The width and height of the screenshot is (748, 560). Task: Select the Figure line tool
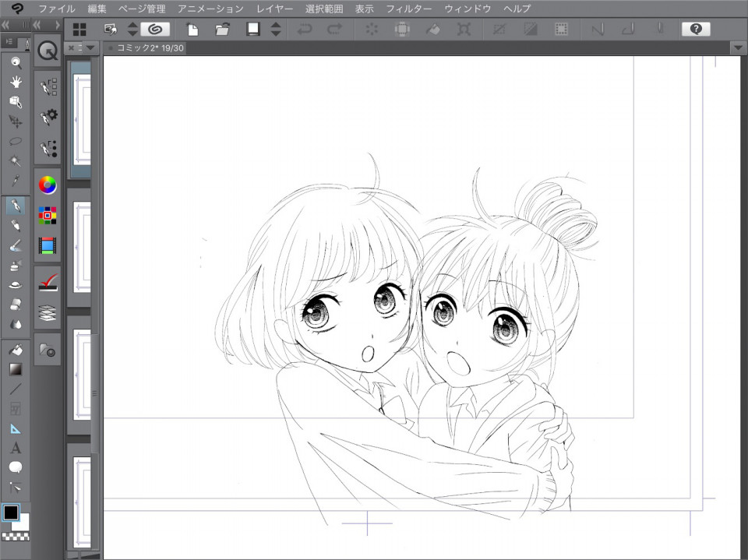coord(16,389)
